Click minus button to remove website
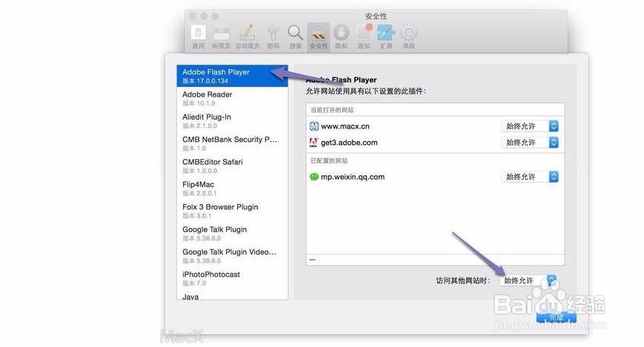 tap(312, 259)
